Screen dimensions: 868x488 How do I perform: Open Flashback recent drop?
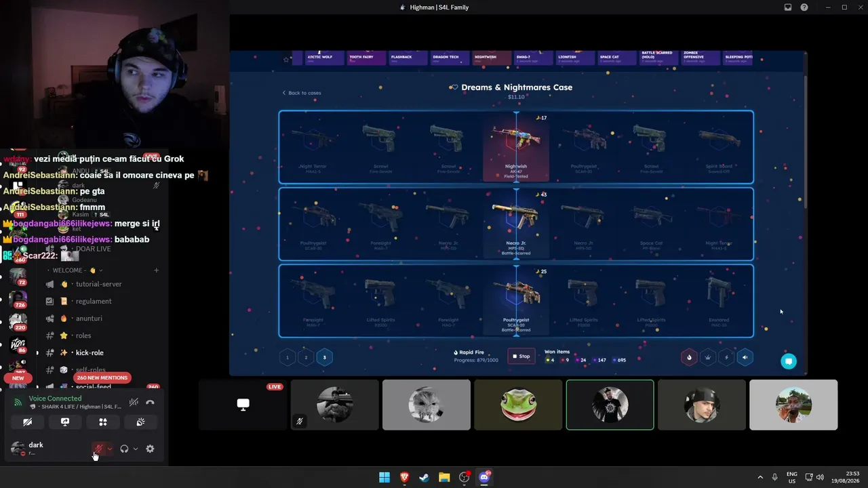click(408, 58)
